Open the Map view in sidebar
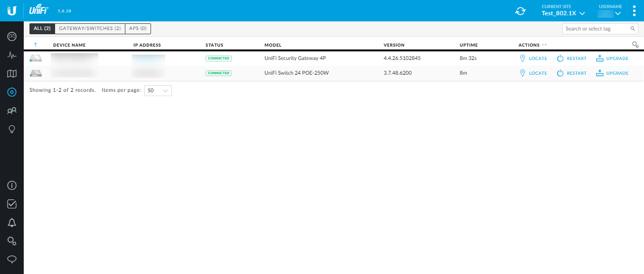Screen dimensions: 644x274 [x=12, y=73]
